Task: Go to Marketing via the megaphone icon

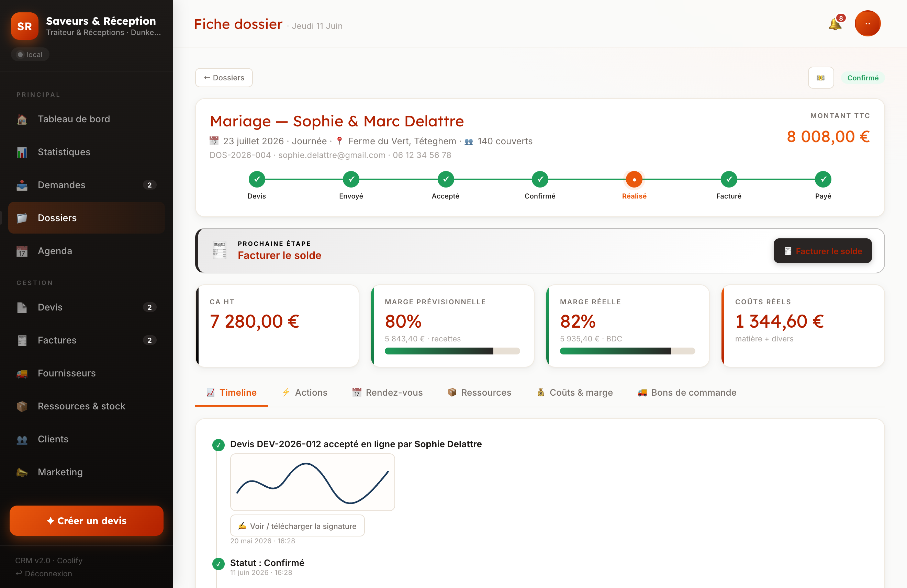Action: tap(22, 472)
